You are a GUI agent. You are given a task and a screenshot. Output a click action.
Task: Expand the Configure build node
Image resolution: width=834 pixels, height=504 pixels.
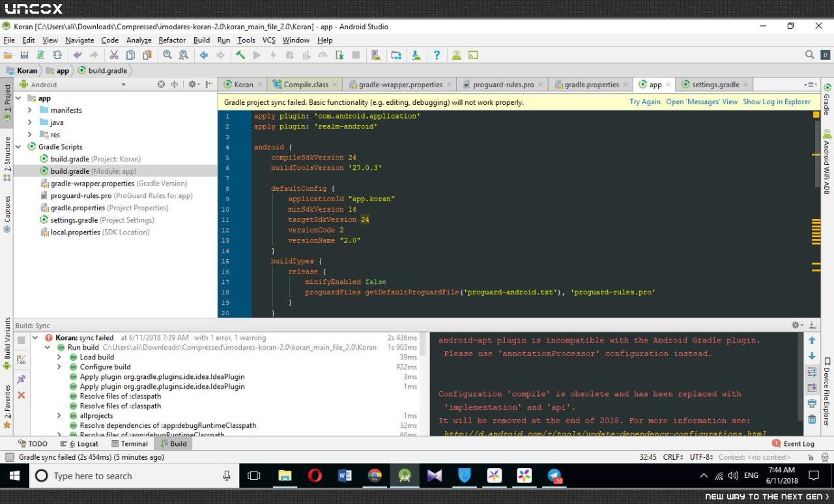pyautogui.click(x=59, y=367)
